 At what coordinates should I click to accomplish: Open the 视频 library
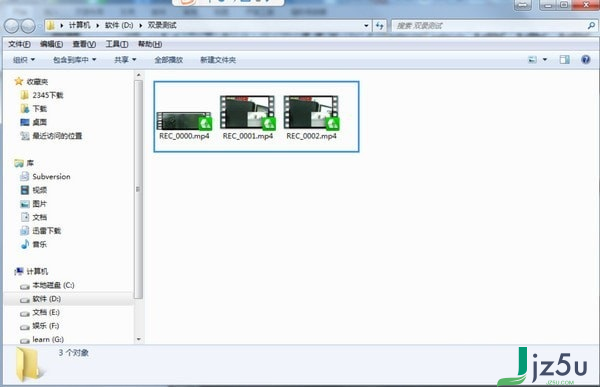click(33, 190)
